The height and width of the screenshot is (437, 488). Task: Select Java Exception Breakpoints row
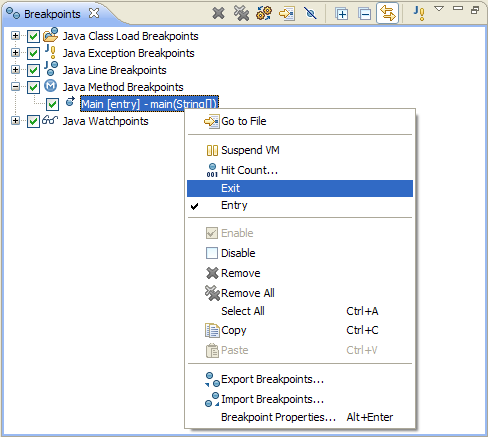tap(128, 53)
